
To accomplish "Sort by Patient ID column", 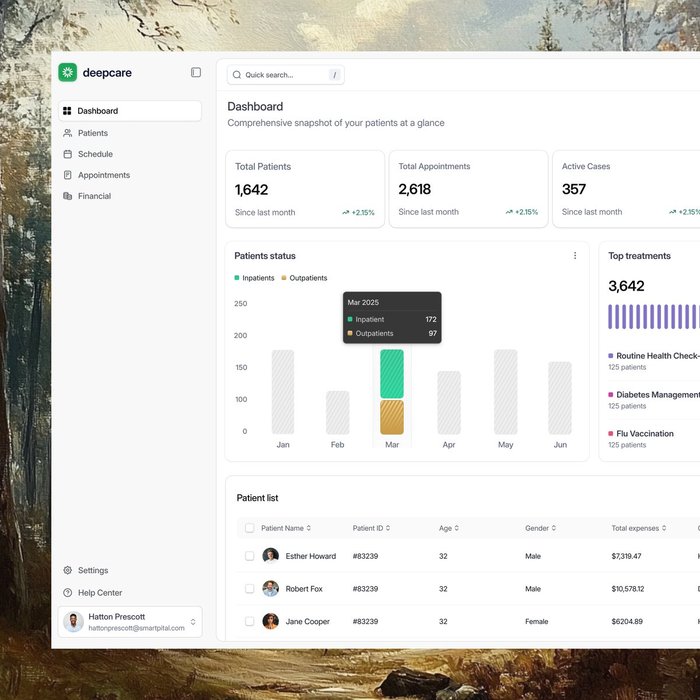I will [371, 528].
